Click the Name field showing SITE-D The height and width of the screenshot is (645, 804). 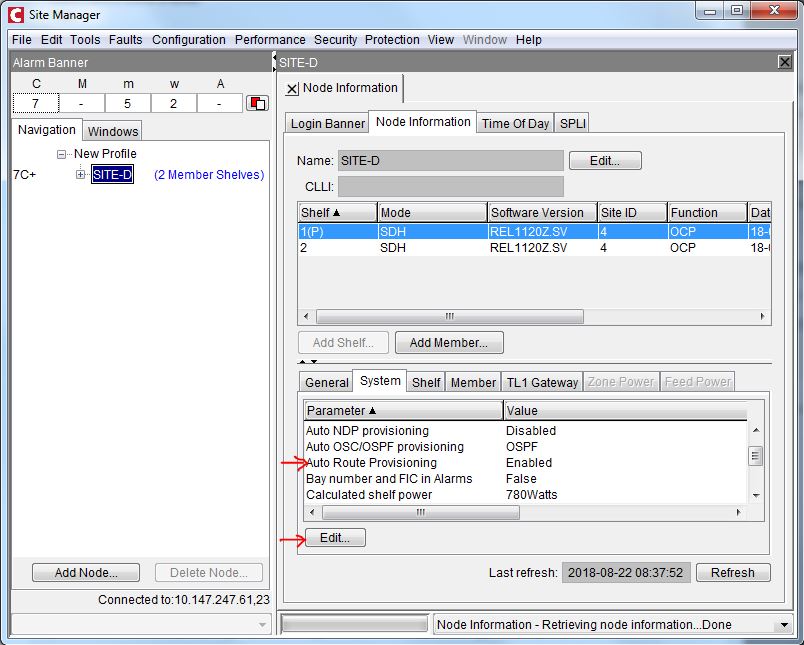(x=451, y=160)
